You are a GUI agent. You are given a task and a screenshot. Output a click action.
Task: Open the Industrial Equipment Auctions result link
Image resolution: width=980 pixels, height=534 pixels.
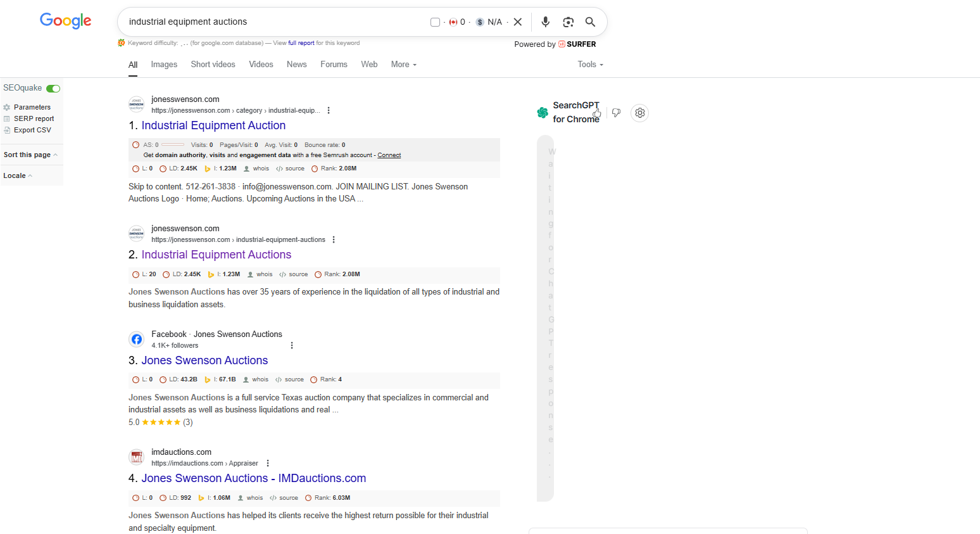[217, 255]
